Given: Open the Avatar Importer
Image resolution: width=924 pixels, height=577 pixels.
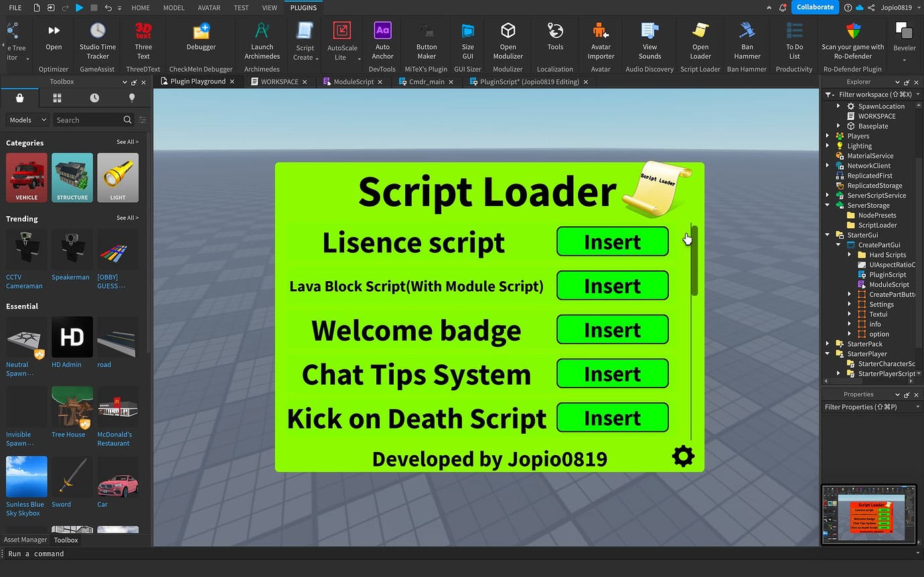Looking at the screenshot, I should coord(601,42).
